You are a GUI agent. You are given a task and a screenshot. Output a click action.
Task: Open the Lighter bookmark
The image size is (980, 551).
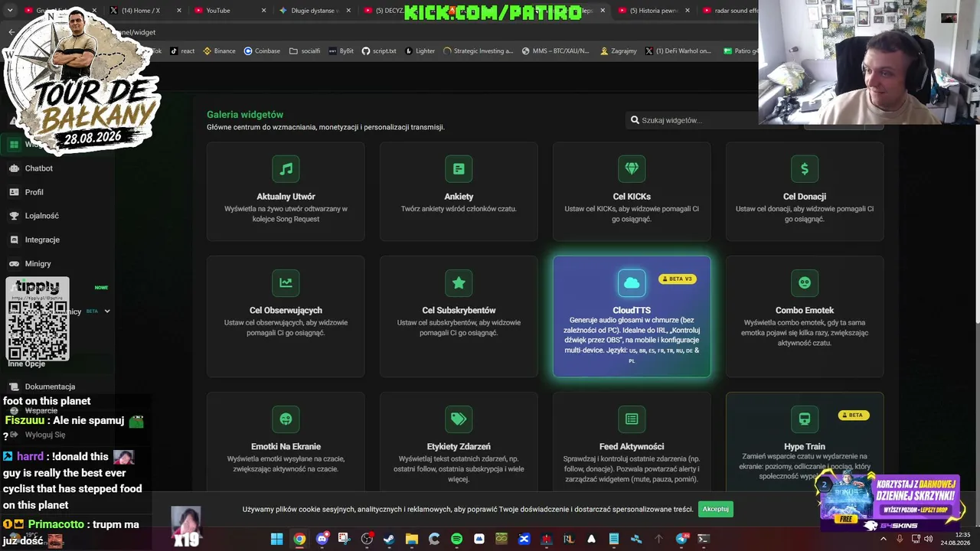[x=420, y=51]
